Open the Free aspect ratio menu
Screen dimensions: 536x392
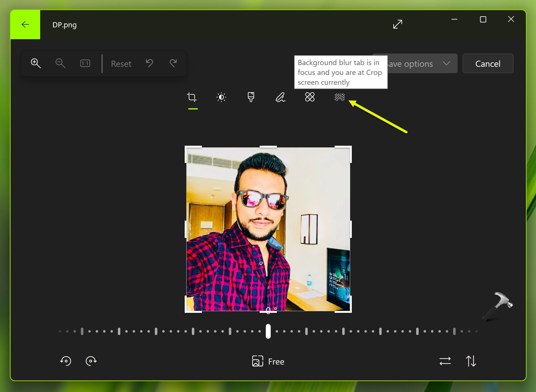(x=268, y=361)
